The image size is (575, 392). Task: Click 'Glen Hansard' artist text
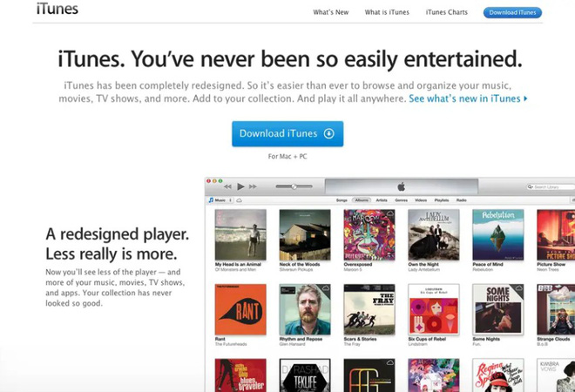(292, 344)
